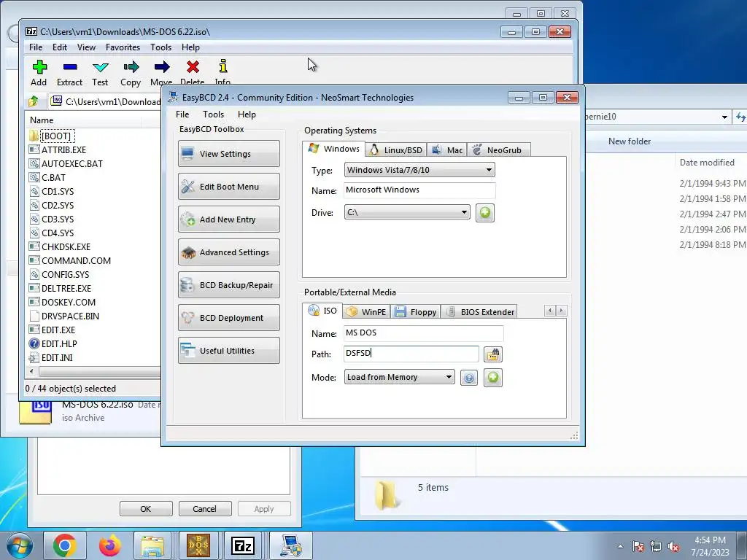Click the MS DOS name input field

(x=424, y=332)
